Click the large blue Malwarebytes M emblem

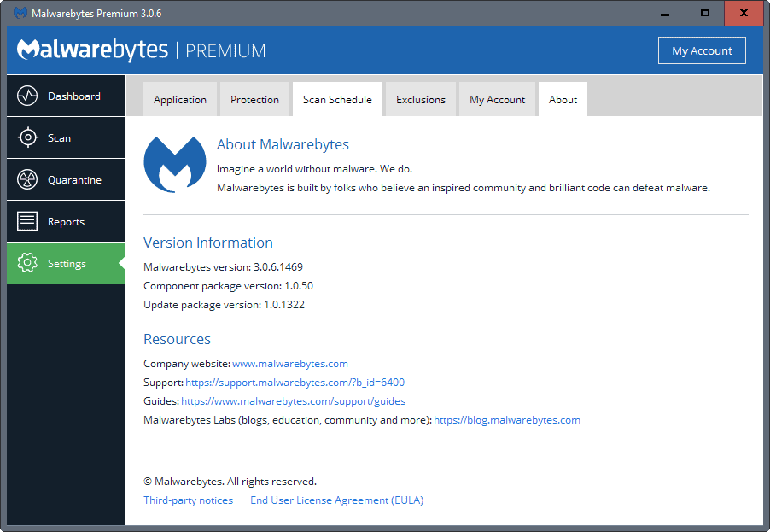point(175,164)
